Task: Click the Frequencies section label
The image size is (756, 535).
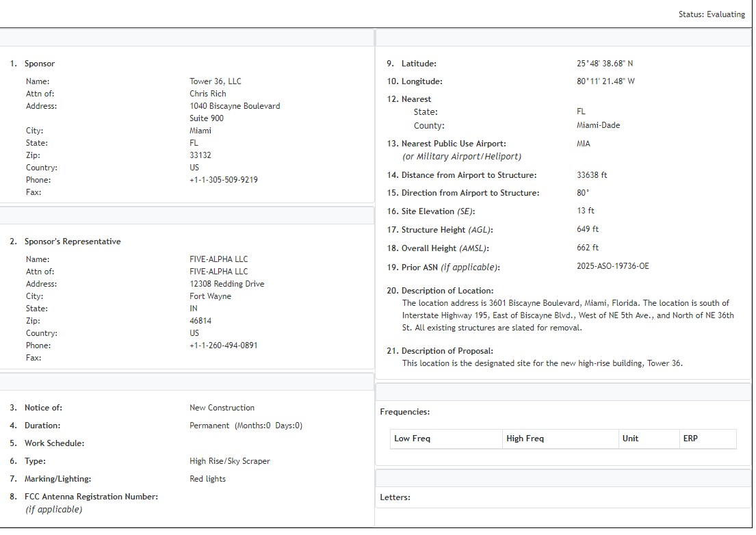Action: pyautogui.click(x=404, y=412)
